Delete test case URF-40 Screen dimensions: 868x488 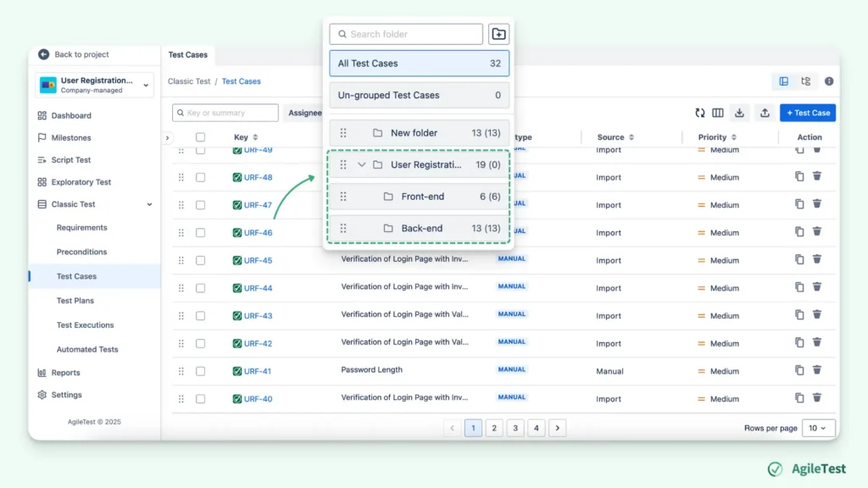[816, 397]
